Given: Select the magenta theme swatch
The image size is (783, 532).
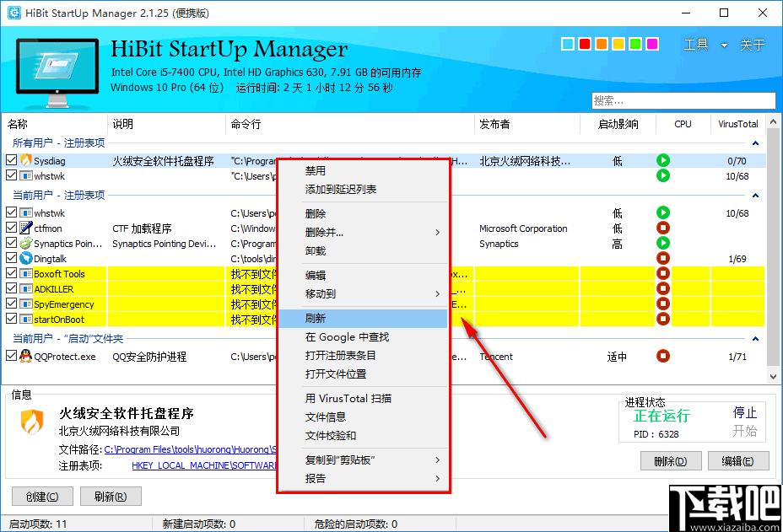Looking at the screenshot, I should tap(652, 44).
